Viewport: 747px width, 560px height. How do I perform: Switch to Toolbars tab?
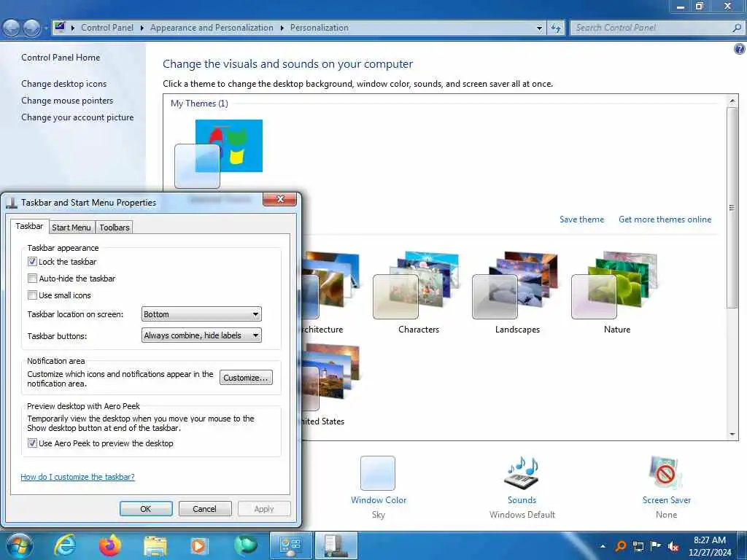[x=115, y=227]
